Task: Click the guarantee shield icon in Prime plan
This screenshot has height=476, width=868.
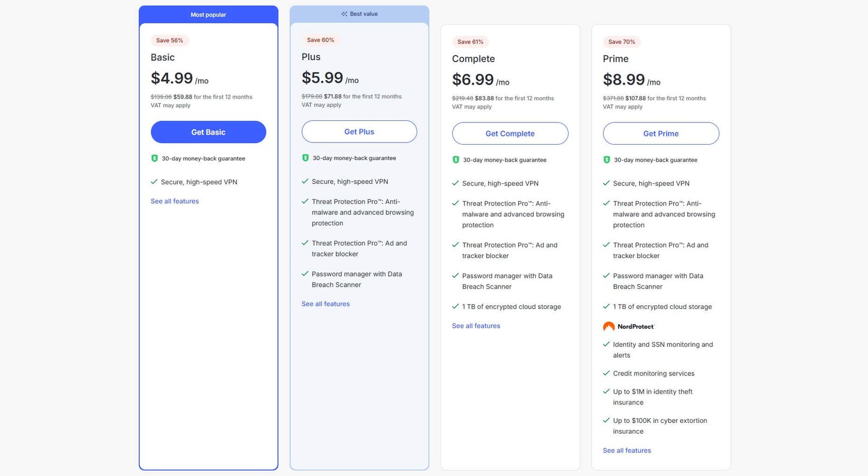Action: [x=607, y=160]
